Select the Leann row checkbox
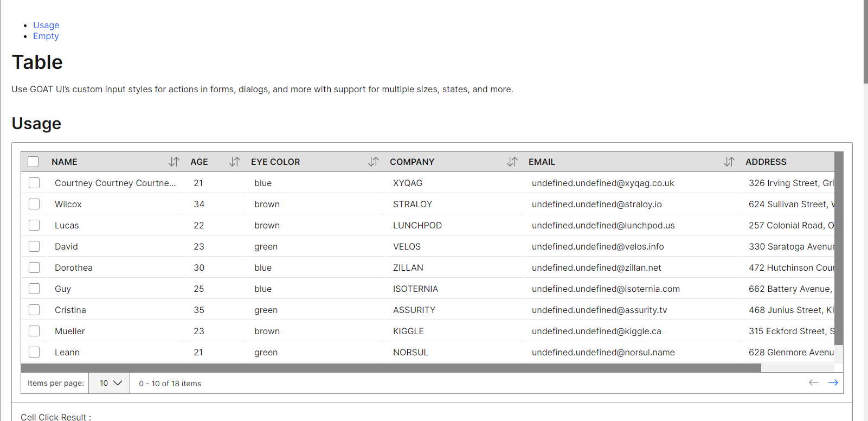This screenshot has height=421, width=868. [34, 352]
